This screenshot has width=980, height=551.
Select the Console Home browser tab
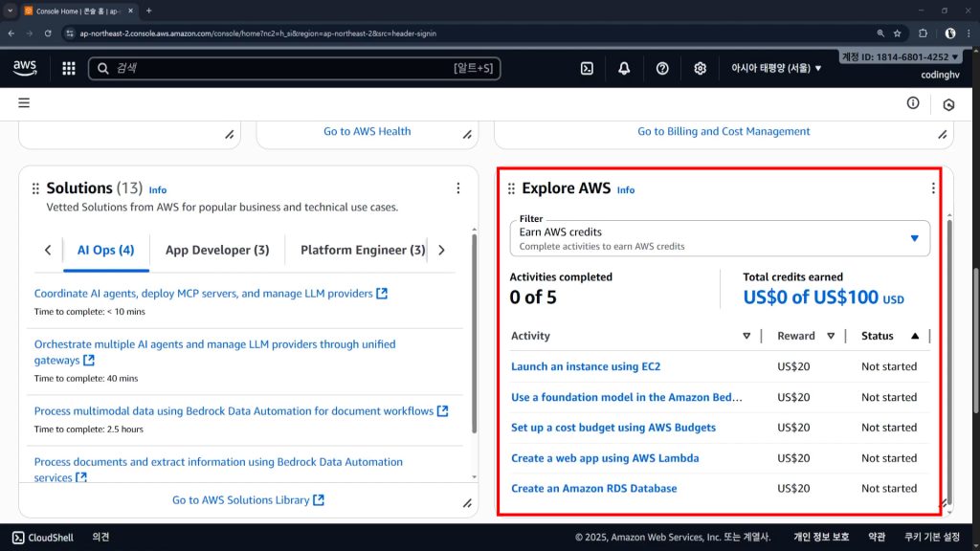click(x=78, y=11)
